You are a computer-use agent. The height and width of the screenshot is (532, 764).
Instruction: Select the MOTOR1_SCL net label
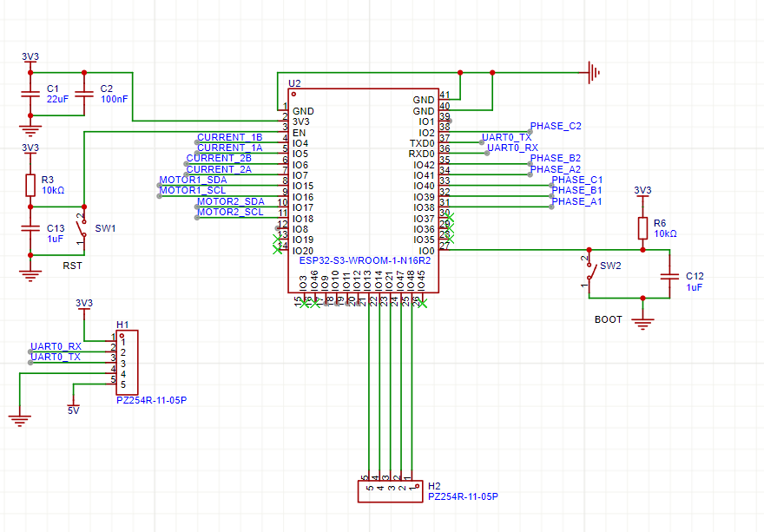[193, 190]
